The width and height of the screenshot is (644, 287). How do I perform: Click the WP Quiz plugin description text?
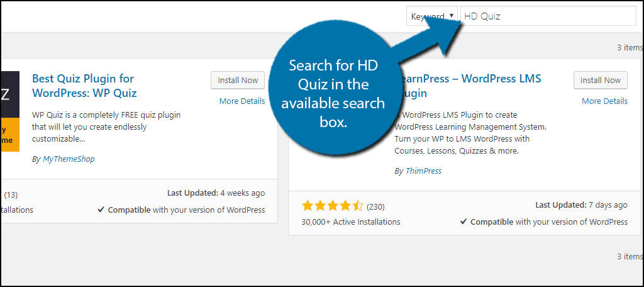(x=106, y=127)
